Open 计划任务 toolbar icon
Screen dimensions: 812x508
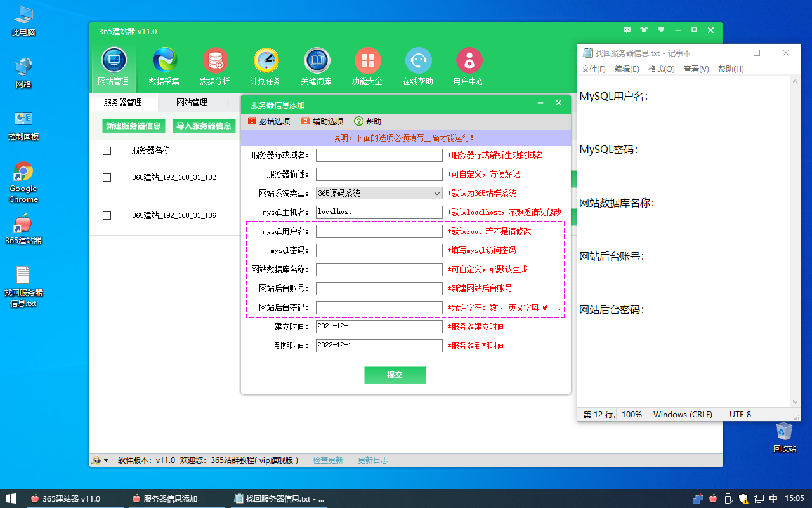[x=266, y=67]
